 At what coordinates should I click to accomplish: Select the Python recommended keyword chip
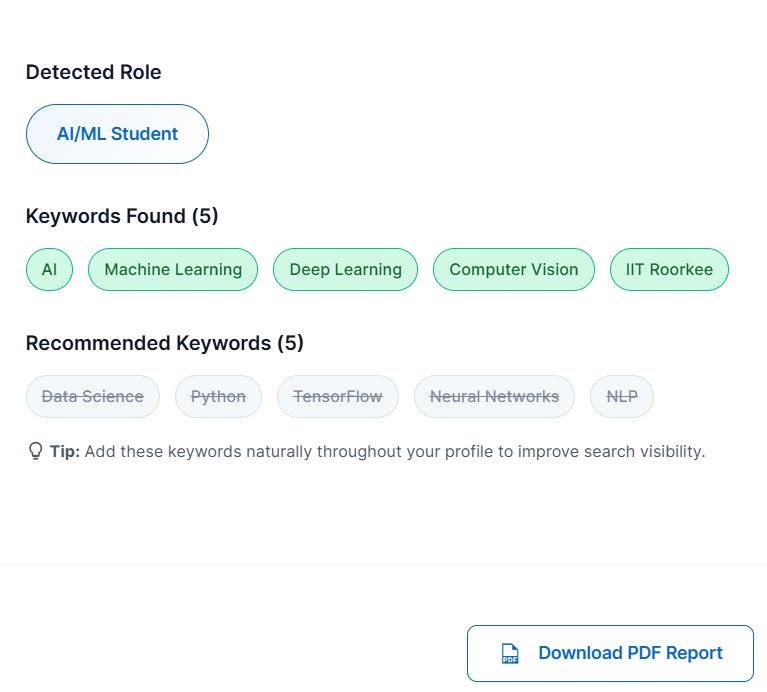[218, 397]
